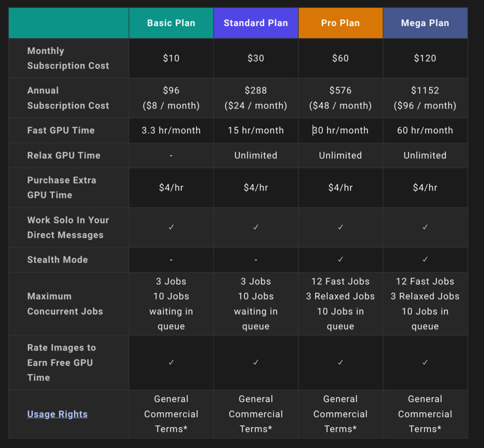Click General Commercial Terms under Mega Plan
Viewport: 484px width, 448px height.
pyautogui.click(x=425, y=414)
